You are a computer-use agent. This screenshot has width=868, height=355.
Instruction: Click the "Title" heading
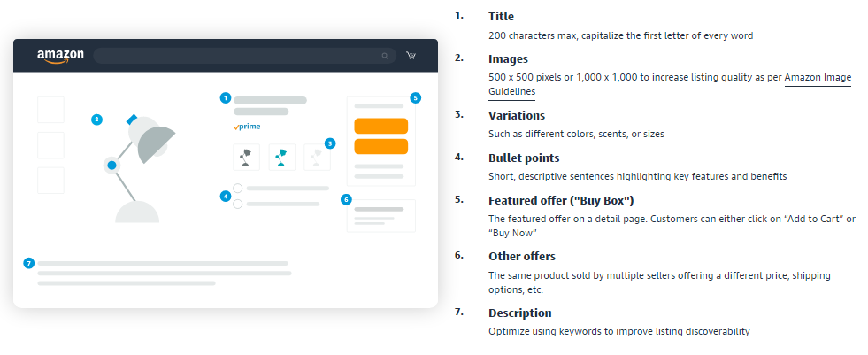pos(501,17)
